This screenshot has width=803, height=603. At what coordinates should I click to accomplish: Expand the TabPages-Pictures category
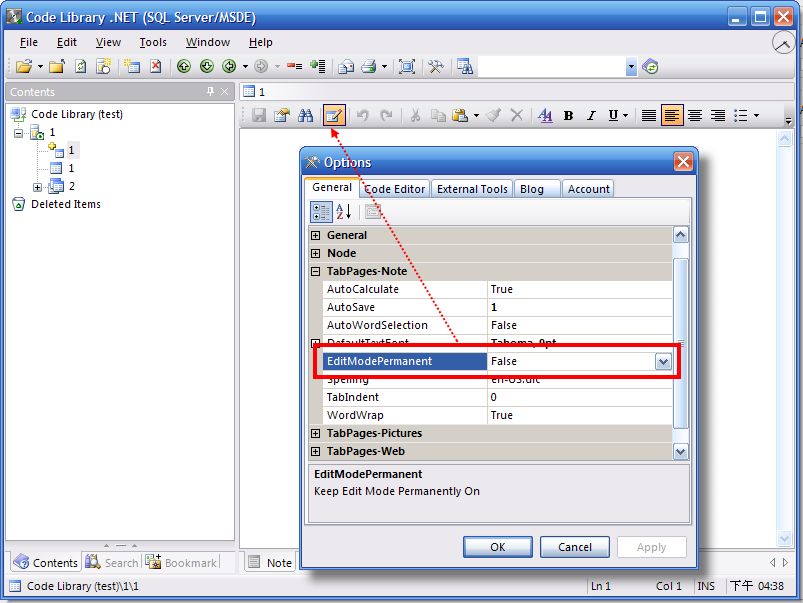(x=316, y=433)
